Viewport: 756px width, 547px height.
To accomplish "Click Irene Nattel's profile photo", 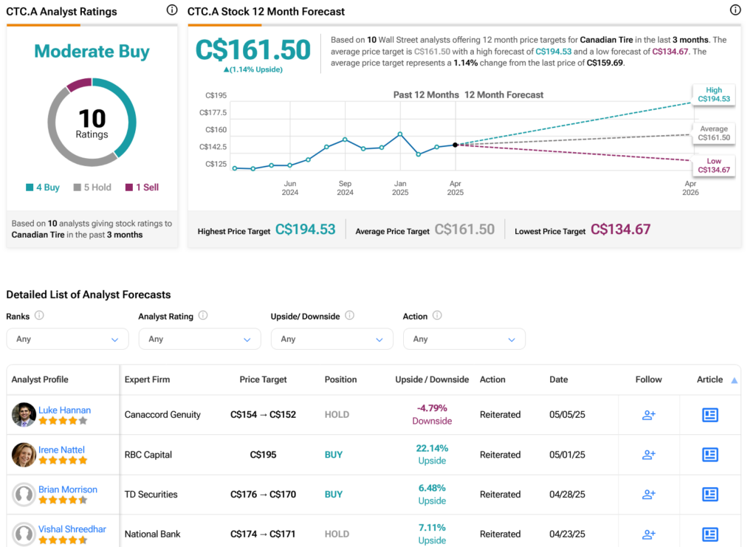I will tap(24, 455).
